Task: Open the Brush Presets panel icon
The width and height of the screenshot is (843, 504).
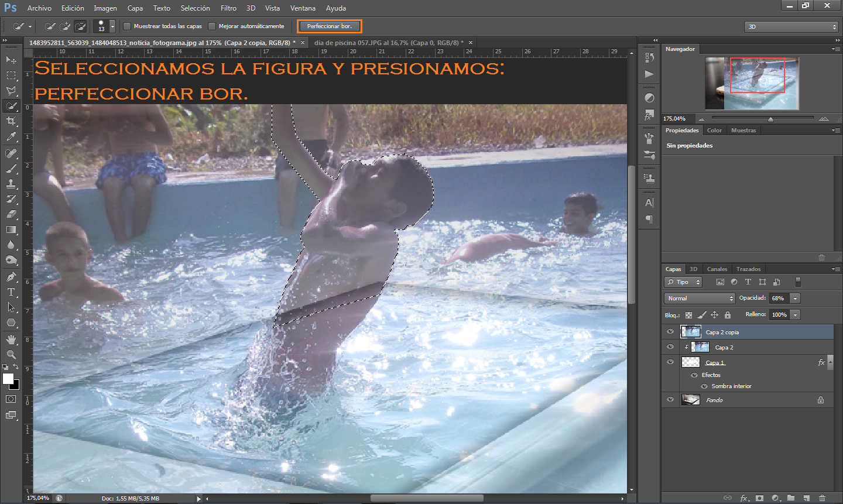Action: click(649, 155)
